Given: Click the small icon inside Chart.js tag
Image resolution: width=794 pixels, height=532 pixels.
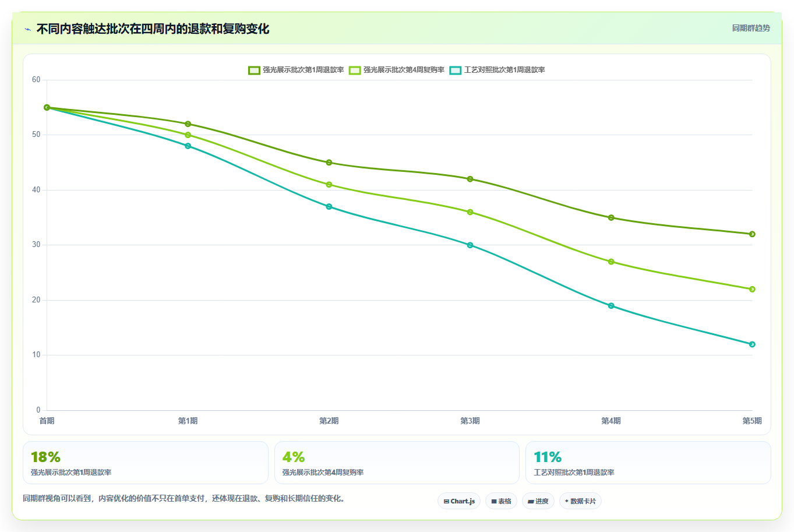Looking at the screenshot, I should (x=446, y=501).
